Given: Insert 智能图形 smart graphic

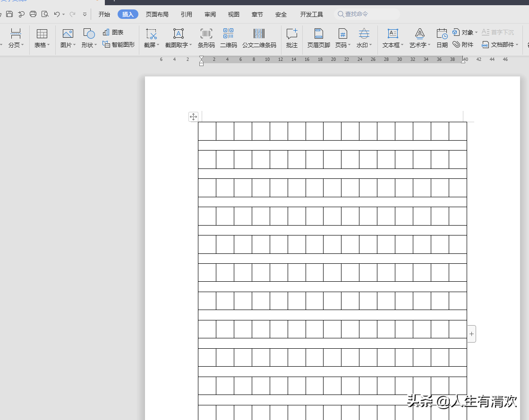Looking at the screenshot, I should coord(119,44).
